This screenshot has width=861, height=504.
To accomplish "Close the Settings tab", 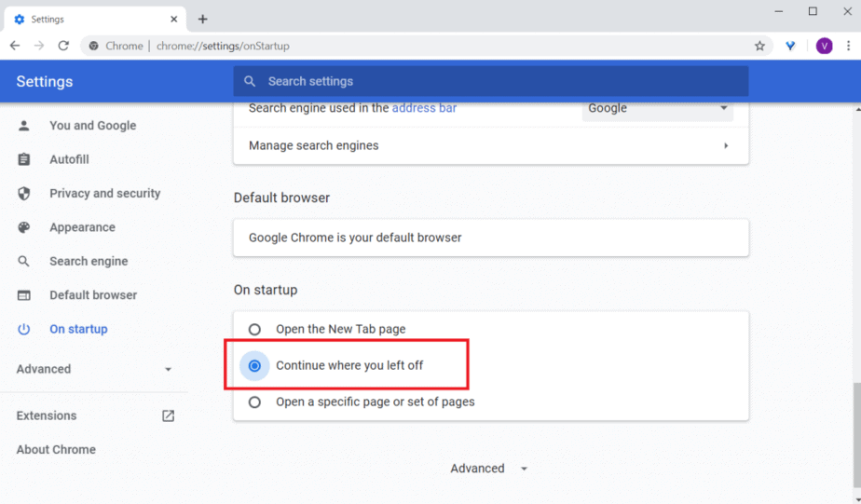I will coord(174,20).
